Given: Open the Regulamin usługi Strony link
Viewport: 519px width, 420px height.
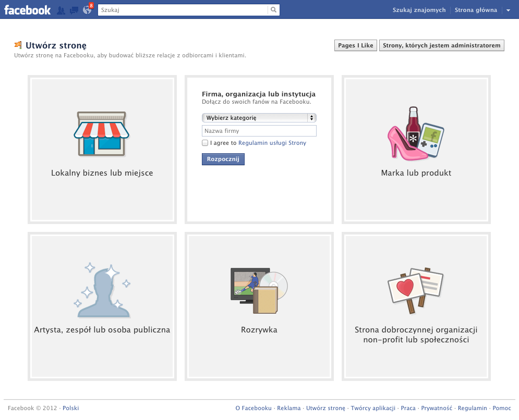Looking at the screenshot, I should pos(272,143).
